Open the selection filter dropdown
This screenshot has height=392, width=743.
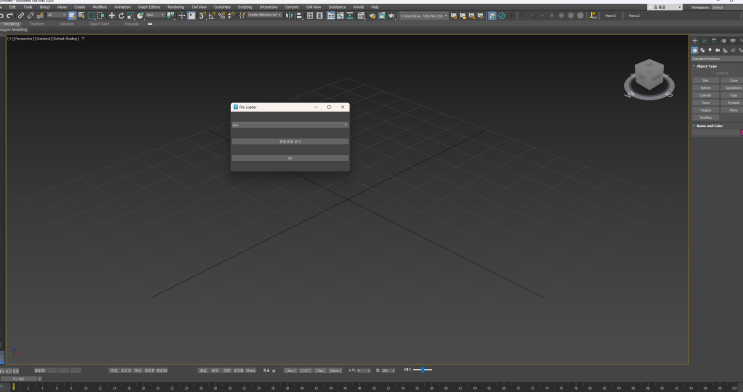(56, 15)
